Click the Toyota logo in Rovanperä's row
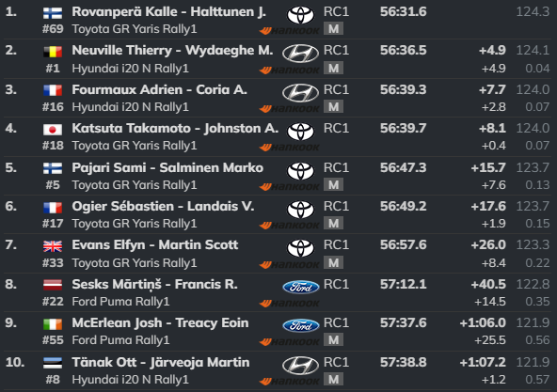This screenshot has height=392, width=557. 300,15
